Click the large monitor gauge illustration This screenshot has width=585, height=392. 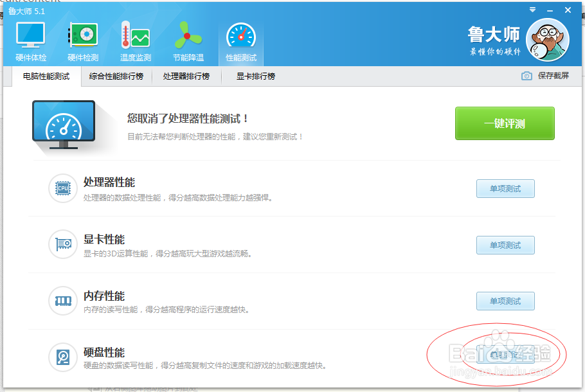coord(64,125)
